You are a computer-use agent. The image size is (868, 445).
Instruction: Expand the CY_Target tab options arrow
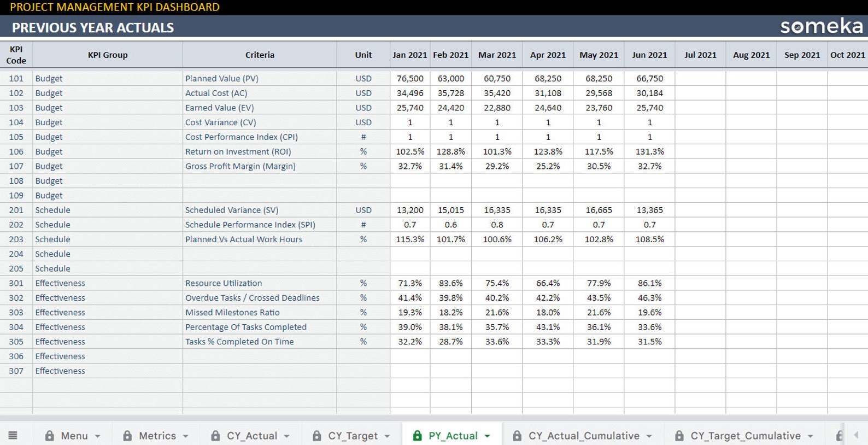pyautogui.click(x=388, y=436)
